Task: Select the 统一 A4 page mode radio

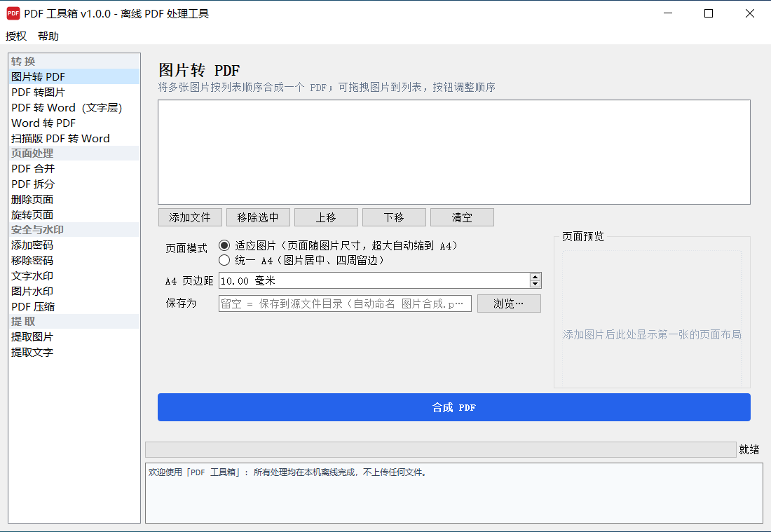Action: click(224, 260)
